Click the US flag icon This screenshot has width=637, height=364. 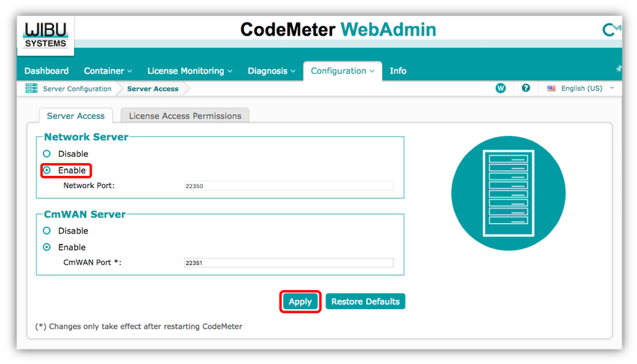click(x=552, y=88)
